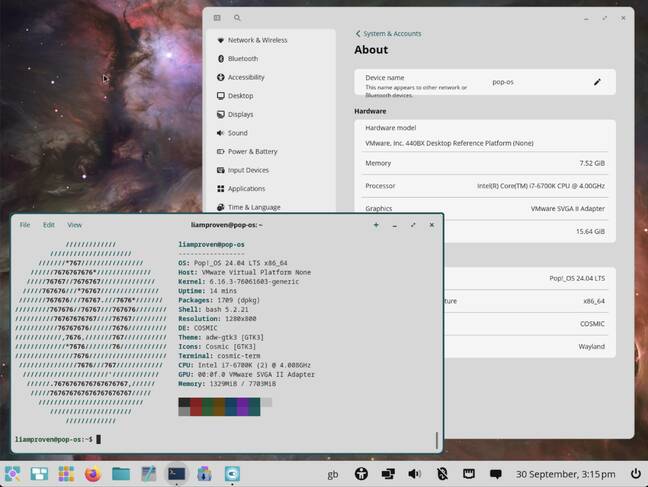Click the Accessibility sidebar icon
This screenshot has width=648, height=487.
tap(221, 77)
